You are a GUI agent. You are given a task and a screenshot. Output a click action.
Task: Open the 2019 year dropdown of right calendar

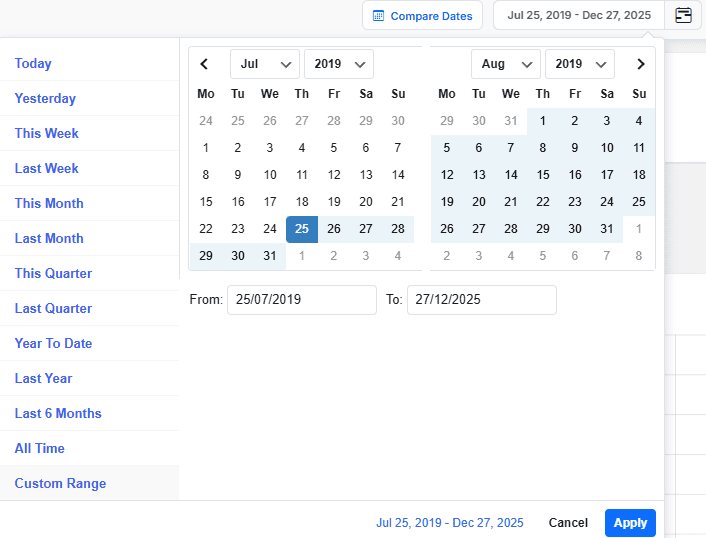[580, 64]
